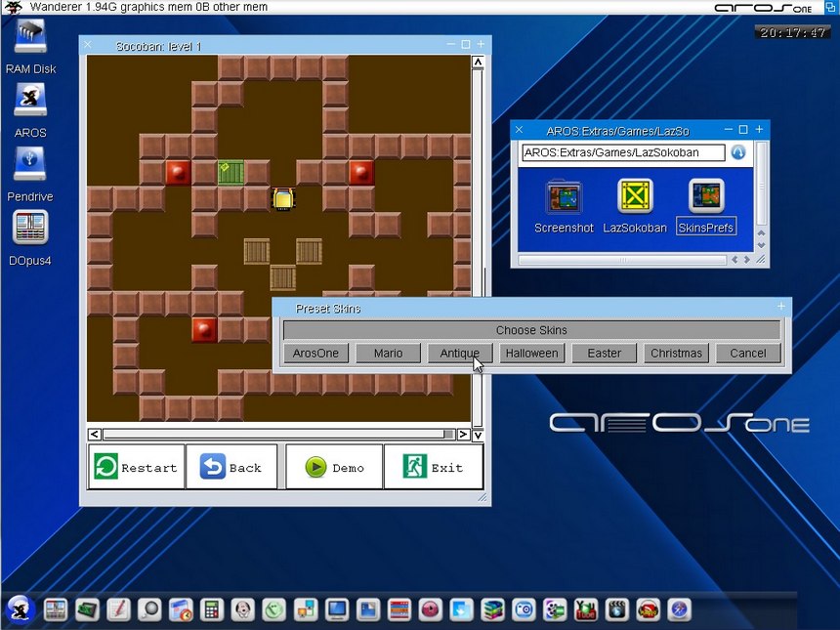Viewport: 840px width, 630px height.
Task: Choose the Antique skin
Action: [459, 353]
